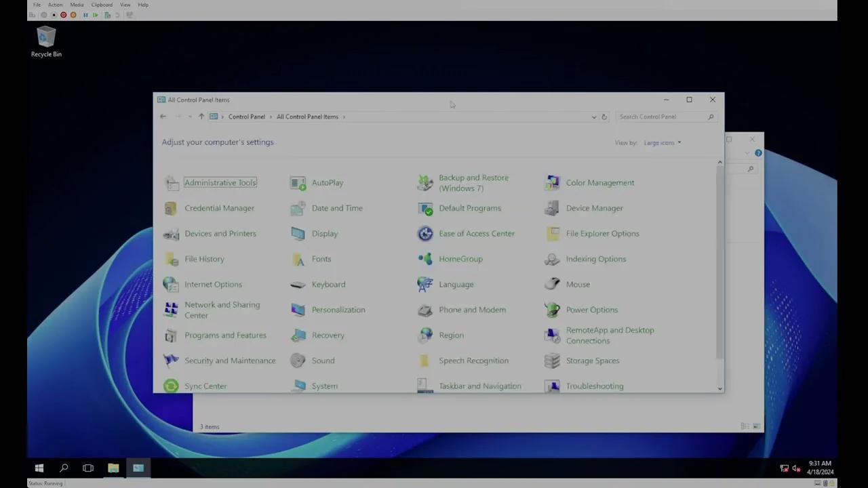Open the File menu

click(37, 5)
